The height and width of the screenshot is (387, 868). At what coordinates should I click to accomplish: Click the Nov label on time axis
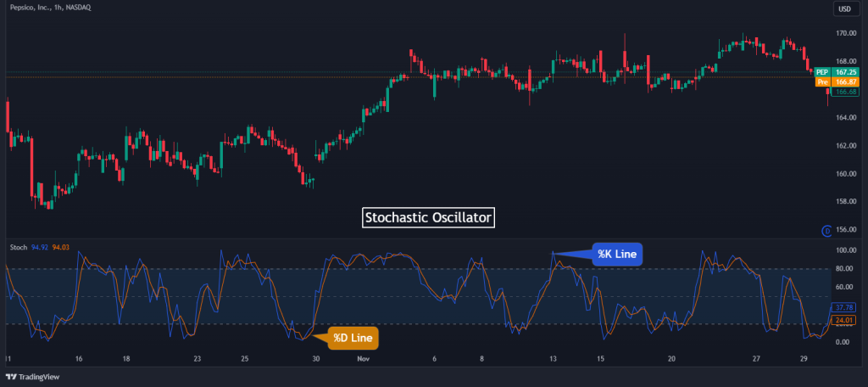[x=363, y=359]
